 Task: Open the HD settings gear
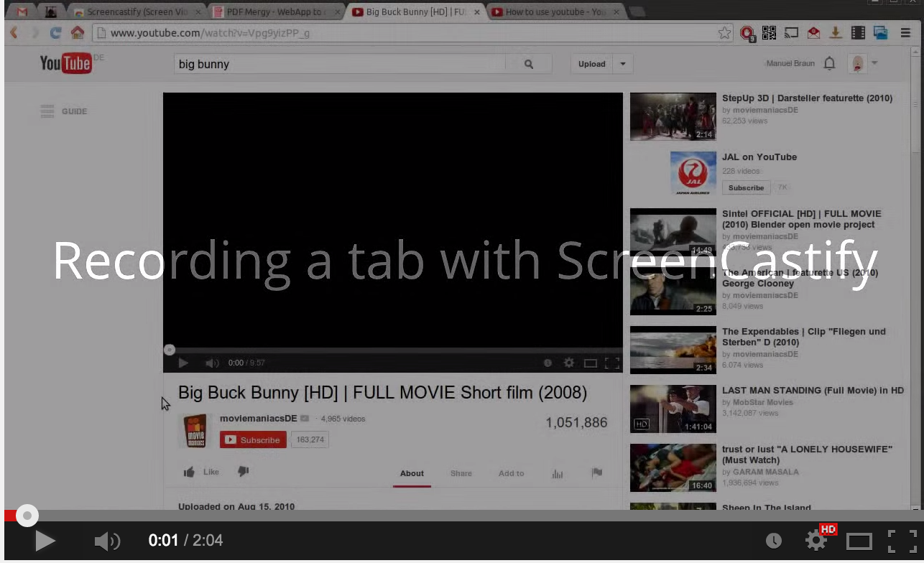tap(816, 541)
